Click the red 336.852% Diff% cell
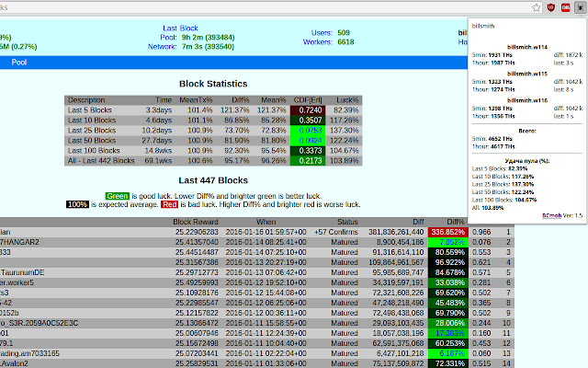 447,232
